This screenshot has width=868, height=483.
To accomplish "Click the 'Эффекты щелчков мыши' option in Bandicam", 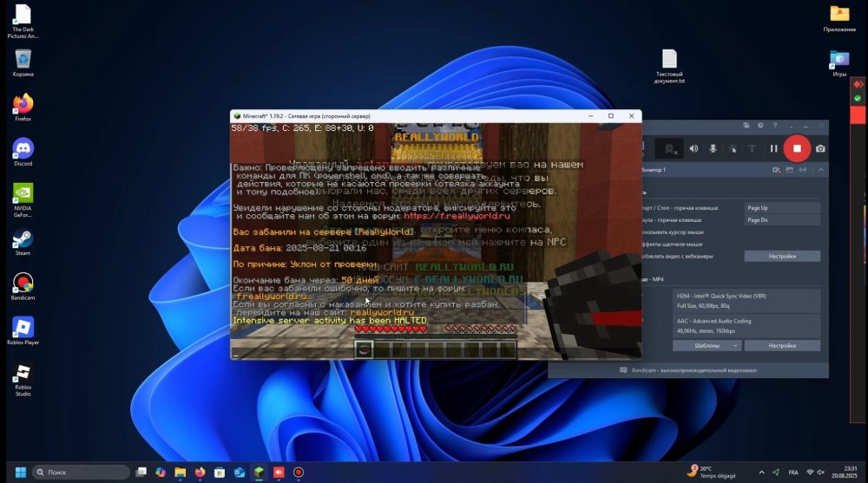I will 672,244.
